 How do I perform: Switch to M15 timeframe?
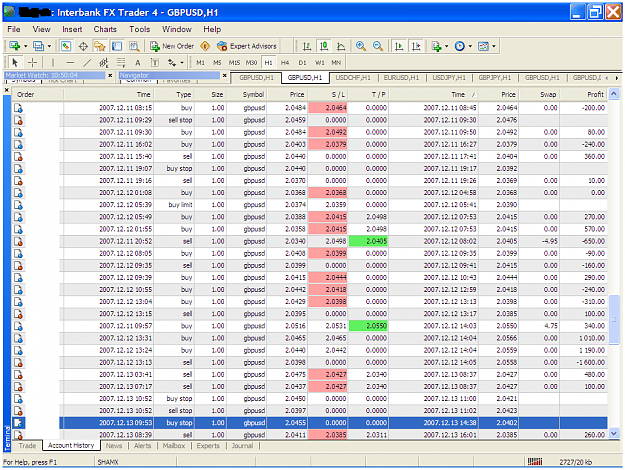[x=234, y=63]
